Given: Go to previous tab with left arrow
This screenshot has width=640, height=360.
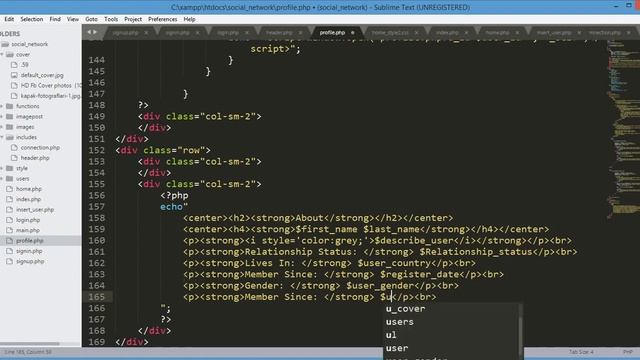Looking at the screenshot, I should tap(89, 32).
